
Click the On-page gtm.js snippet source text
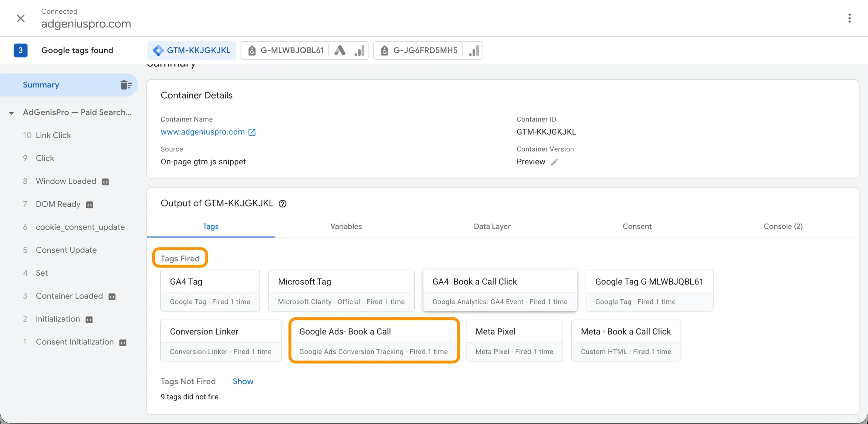point(203,162)
